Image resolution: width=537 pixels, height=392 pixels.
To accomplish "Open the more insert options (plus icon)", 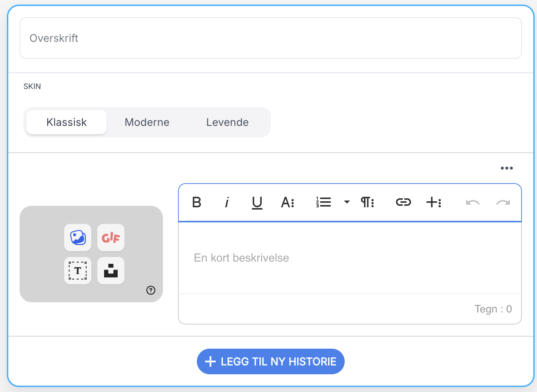I will click(x=434, y=202).
